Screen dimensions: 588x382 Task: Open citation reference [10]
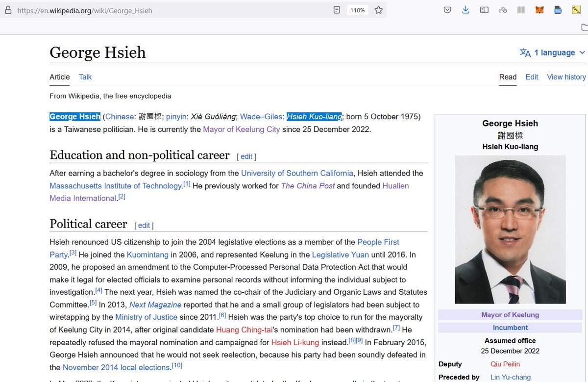[x=177, y=365]
